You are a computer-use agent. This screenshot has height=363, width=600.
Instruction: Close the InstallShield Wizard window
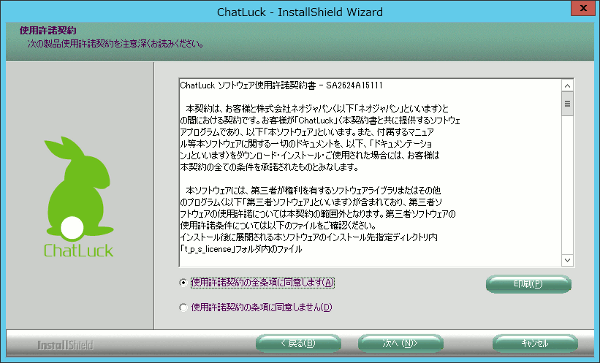tap(583, 8)
